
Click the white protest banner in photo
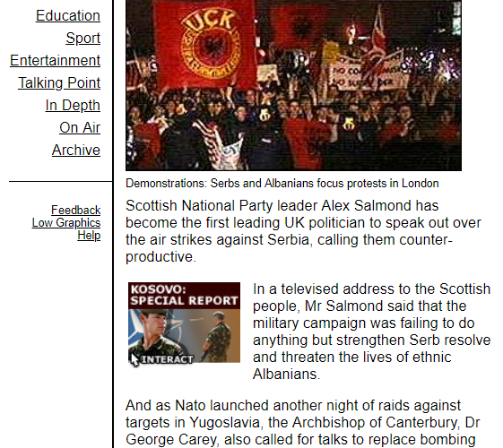tap(368, 72)
